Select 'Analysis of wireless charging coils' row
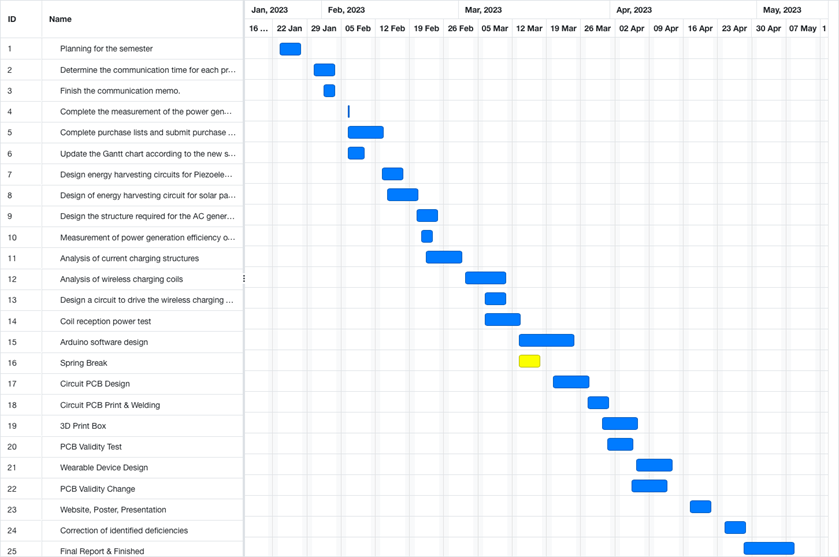This screenshot has width=839, height=557. click(x=121, y=279)
